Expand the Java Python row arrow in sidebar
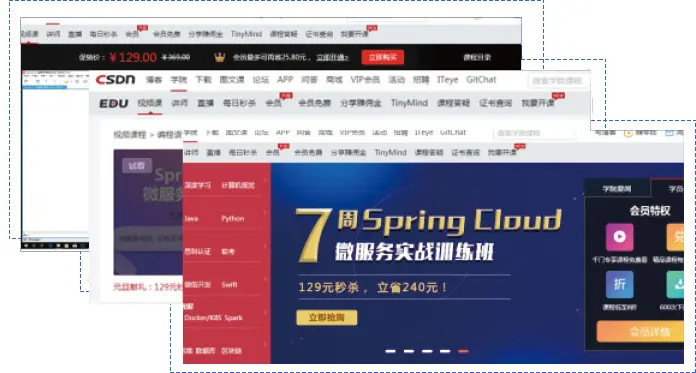Screen dimensions: 696x373 coord(266,213)
